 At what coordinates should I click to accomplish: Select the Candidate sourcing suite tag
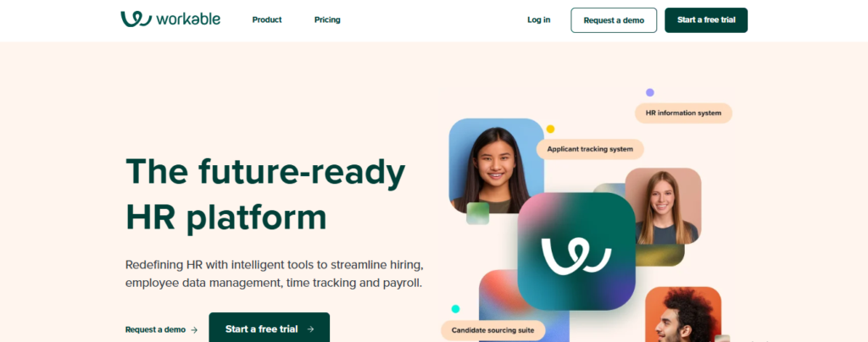(492, 330)
